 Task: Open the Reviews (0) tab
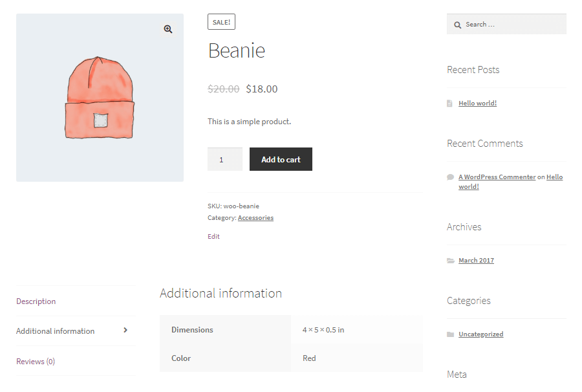coord(35,361)
